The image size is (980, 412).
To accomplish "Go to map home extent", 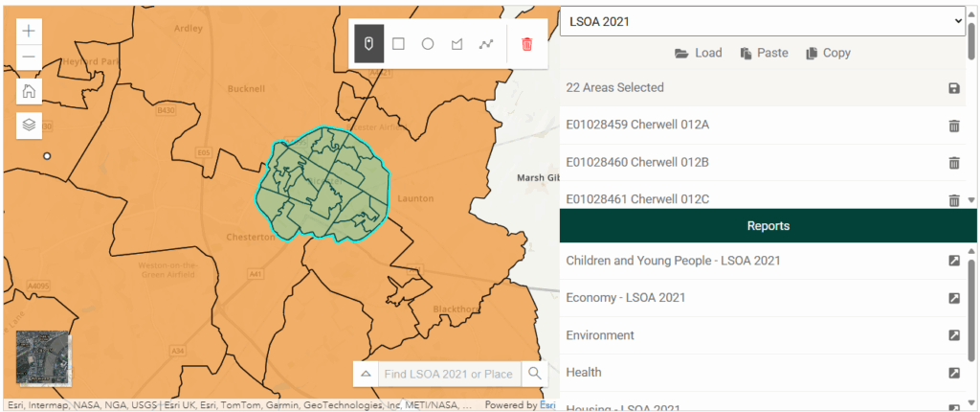I will (29, 92).
